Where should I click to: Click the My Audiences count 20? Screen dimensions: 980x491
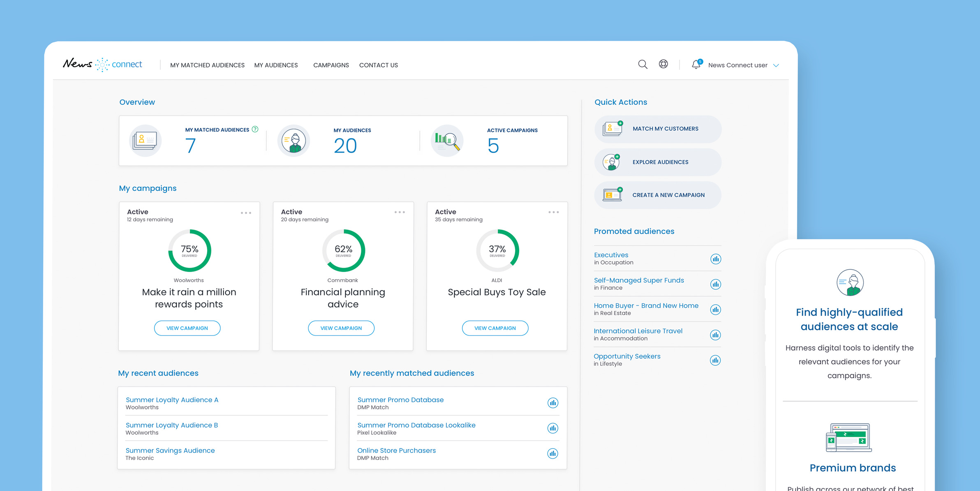point(345,146)
